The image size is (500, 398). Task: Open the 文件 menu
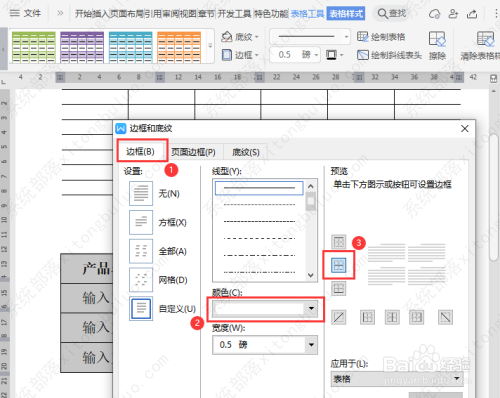[25, 13]
